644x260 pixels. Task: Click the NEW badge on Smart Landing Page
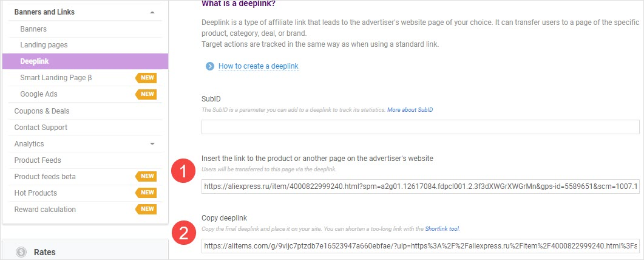pos(147,78)
